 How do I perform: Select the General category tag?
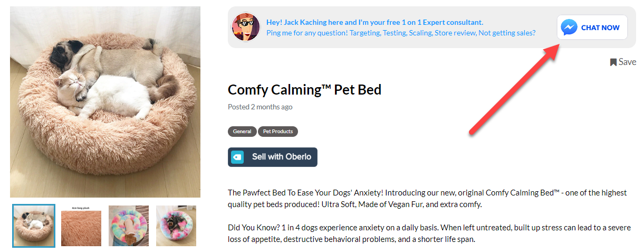(242, 132)
